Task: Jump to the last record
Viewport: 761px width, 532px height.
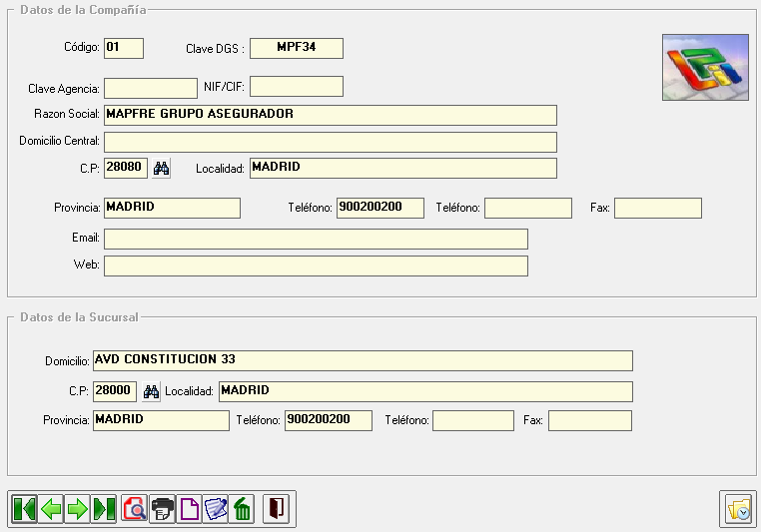Action: point(104,509)
